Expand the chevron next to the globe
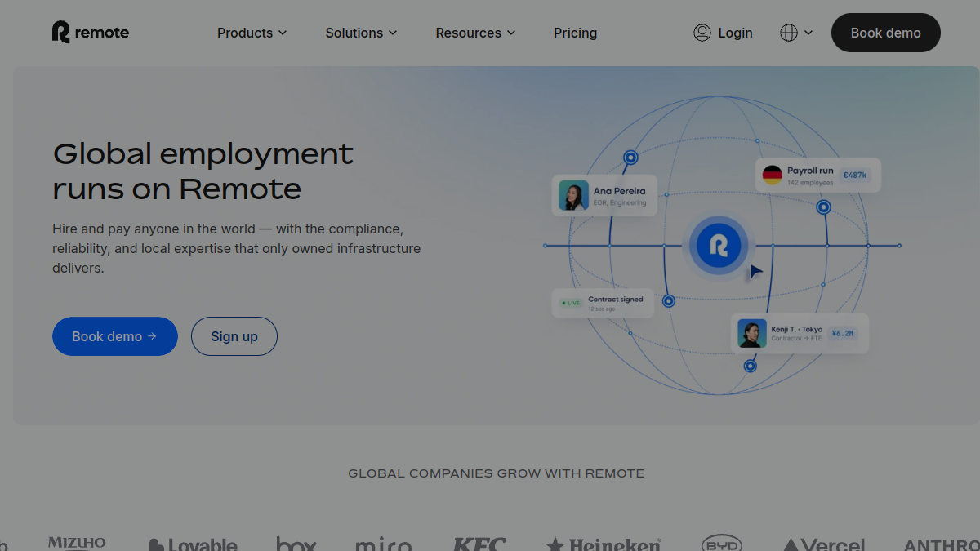Image resolution: width=980 pixels, height=551 pixels. pyautogui.click(x=808, y=33)
